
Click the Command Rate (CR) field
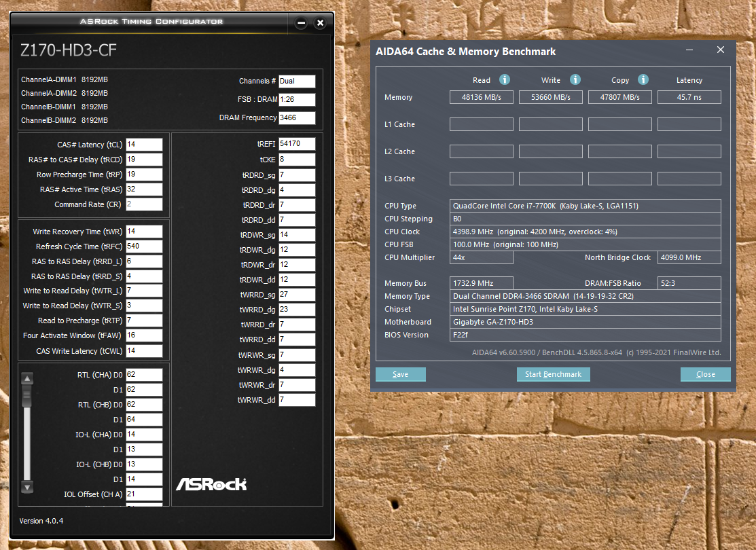tap(144, 204)
